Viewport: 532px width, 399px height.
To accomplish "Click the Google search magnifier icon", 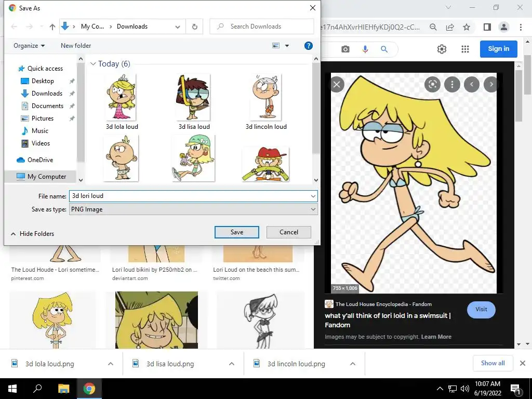I will click(x=384, y=49).
